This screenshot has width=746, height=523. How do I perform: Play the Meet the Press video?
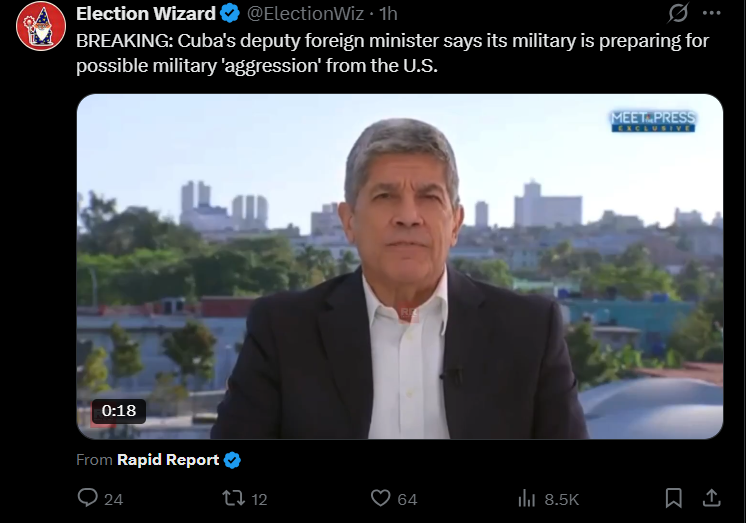click(400, 266)
